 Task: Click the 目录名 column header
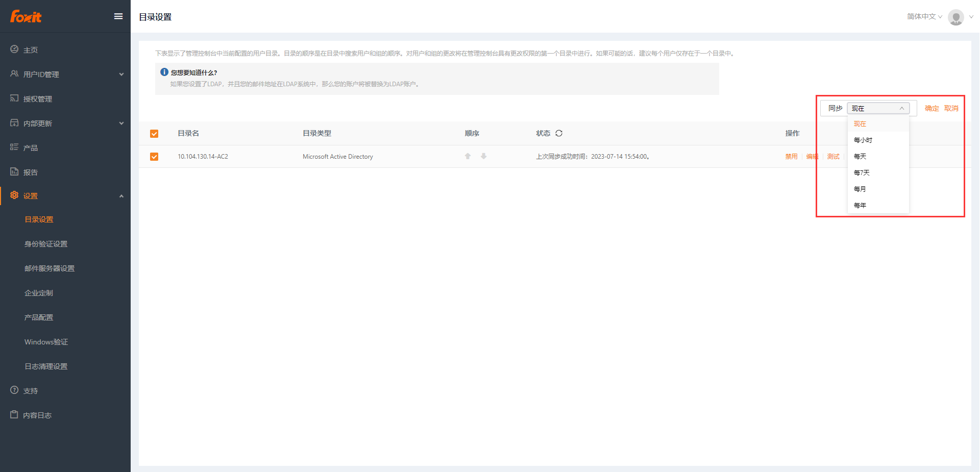coord(188,133)
